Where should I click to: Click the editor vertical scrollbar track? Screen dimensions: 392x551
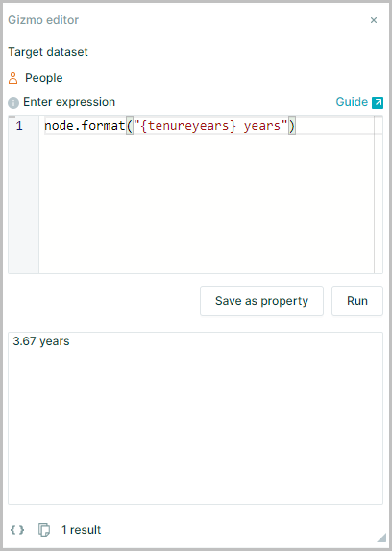[x=379, y=195]
